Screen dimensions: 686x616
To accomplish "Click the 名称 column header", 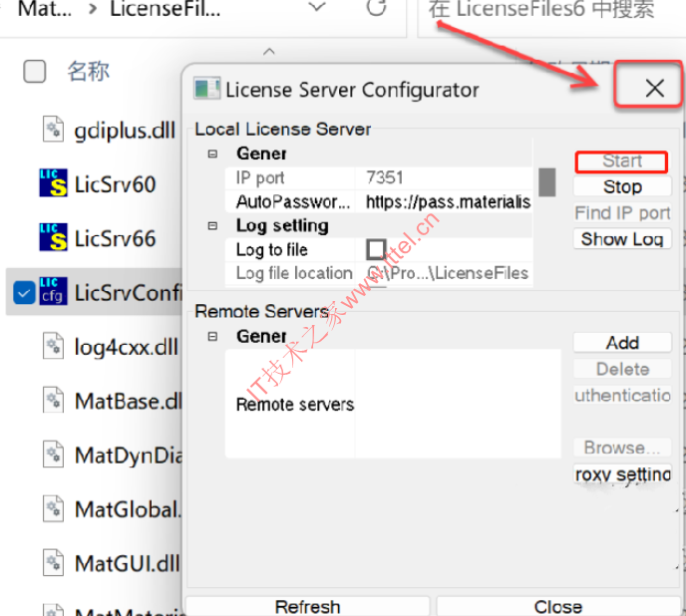I will (88, 71).
